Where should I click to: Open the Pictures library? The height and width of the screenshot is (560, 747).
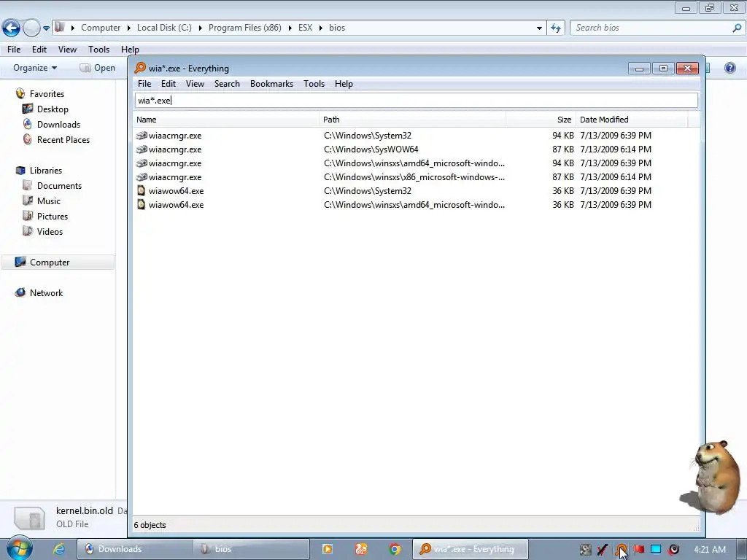(x=53, y=216)
